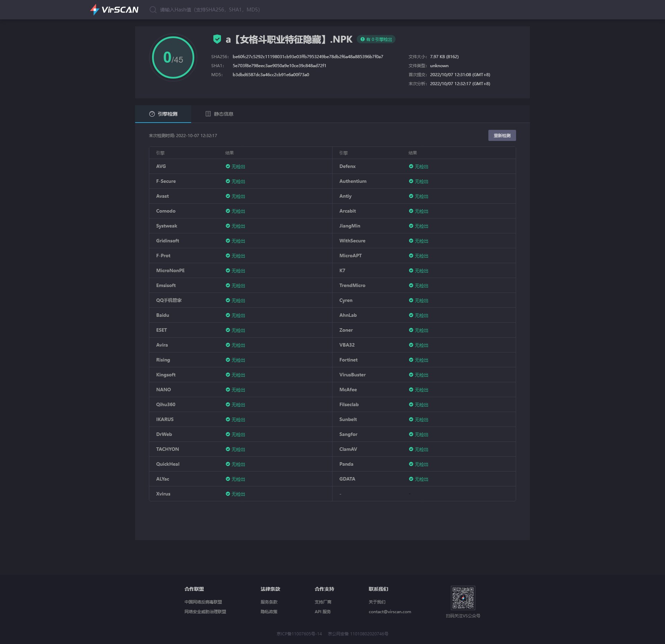
Task: Click the 京公网安备 registration link
Action: pyautogui.click(x=358, y=634)
